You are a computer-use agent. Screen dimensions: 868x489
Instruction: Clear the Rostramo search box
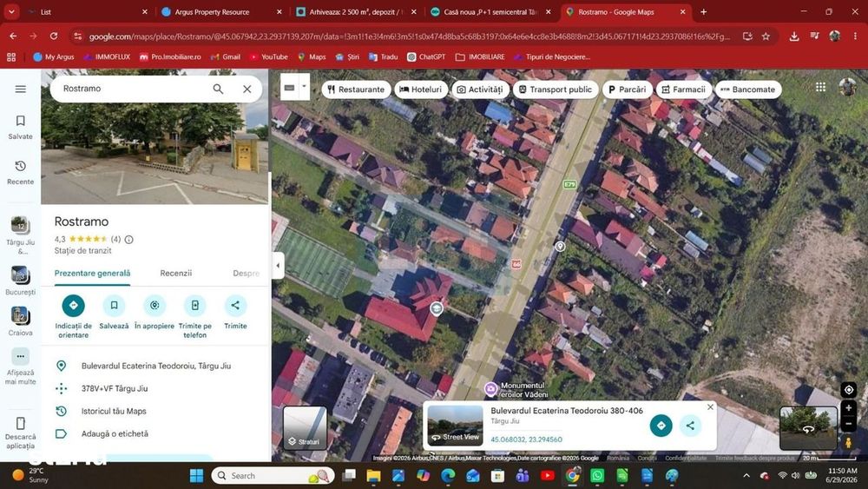pyautogui.click(x=247, y=89)
